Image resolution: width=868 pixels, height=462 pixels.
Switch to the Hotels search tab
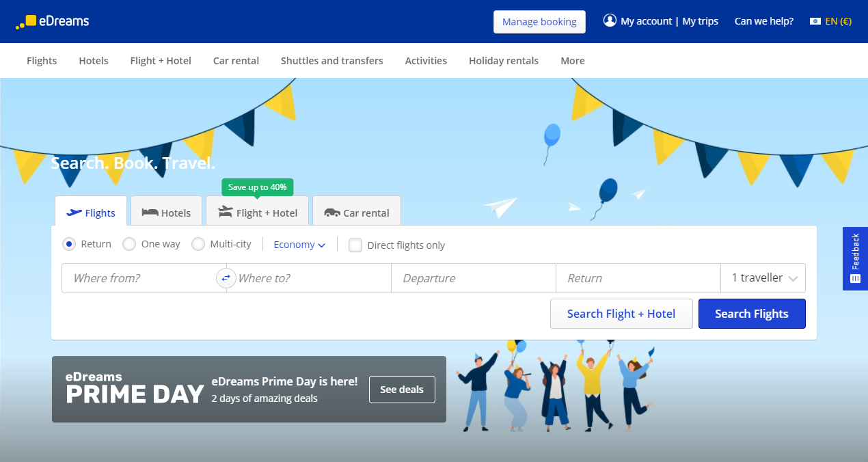[166, 211]
